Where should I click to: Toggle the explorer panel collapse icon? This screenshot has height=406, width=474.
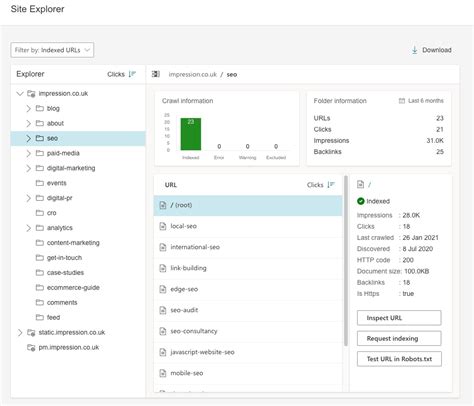pyautogui.click(x=156, y=74)
